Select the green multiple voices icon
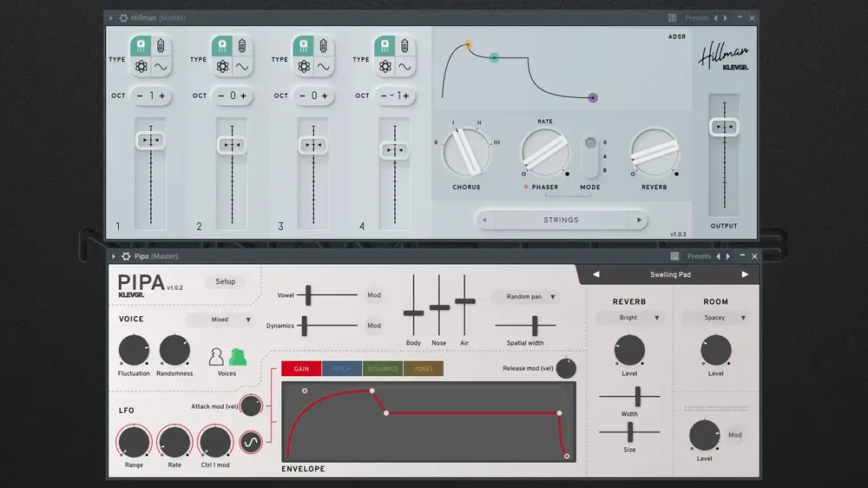The width and height of the screenshot is (868, 488). (x=238, y=357)
